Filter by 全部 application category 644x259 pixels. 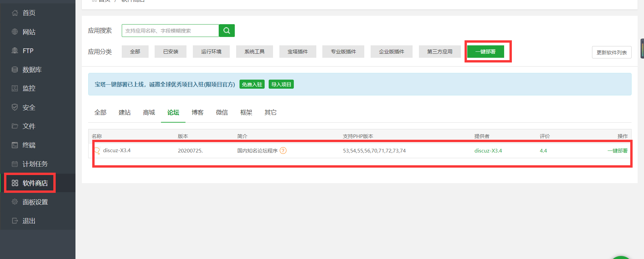pos(135,51)
